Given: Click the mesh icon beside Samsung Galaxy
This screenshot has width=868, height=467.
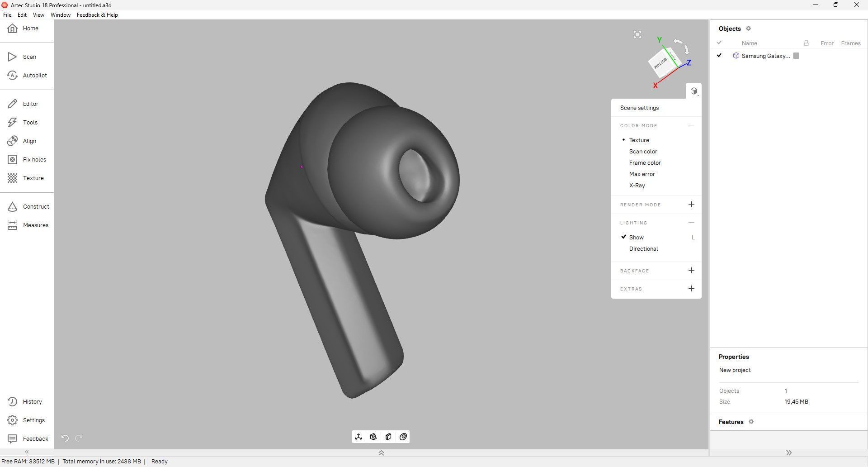Looking at the screenshot, I should [x=736, y=56].
